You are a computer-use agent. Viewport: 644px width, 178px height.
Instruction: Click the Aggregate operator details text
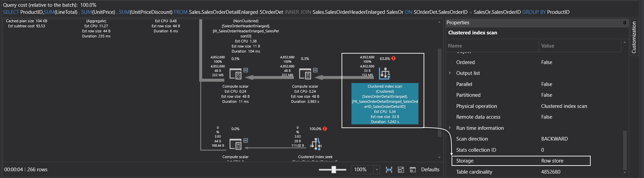(x=96, y=28)
